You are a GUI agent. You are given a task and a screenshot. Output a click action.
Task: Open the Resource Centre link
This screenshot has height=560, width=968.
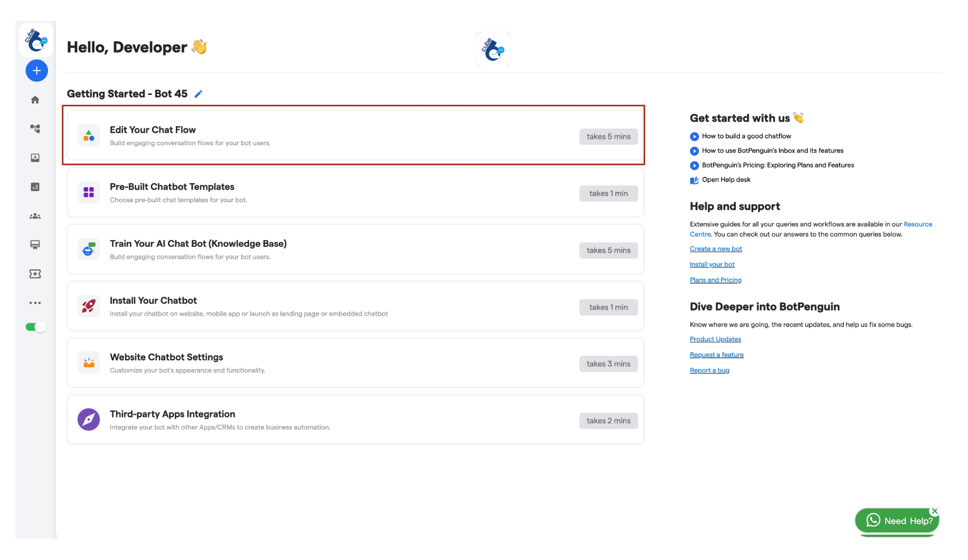(918, 225)
